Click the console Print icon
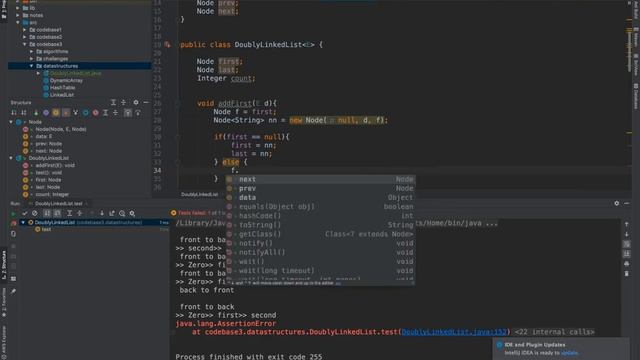The image size is (640, 360). pyautogui.click(x=627, y=264)
